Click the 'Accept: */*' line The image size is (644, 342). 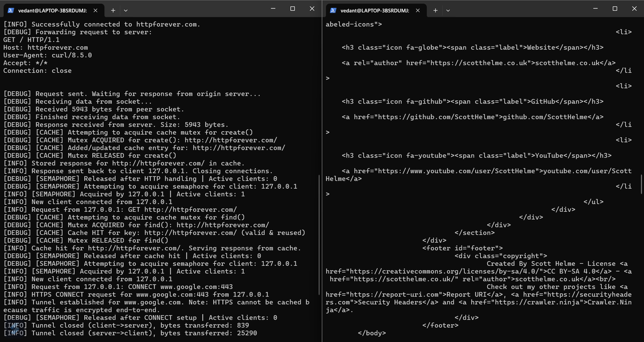click(25, 63)
